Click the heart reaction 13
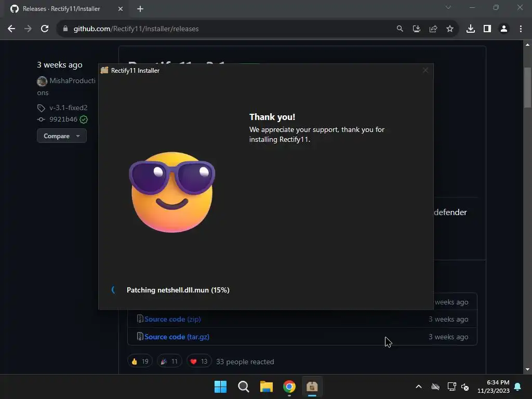 coord(199,362)
